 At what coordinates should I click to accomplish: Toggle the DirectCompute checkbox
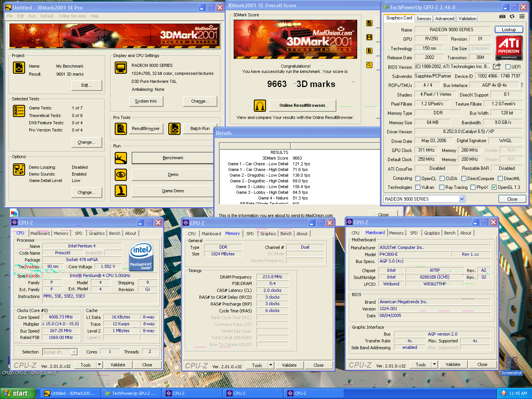point(464,179)
